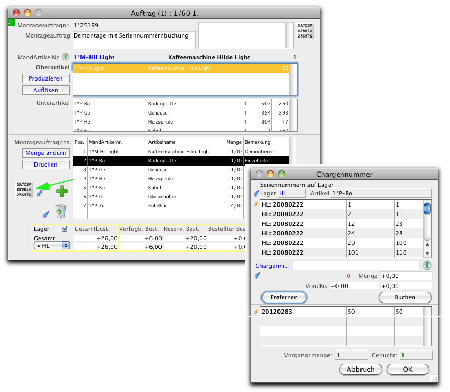450x392 pixels.
Task: Click the trash bin delete icon
Action: [61, 211]
